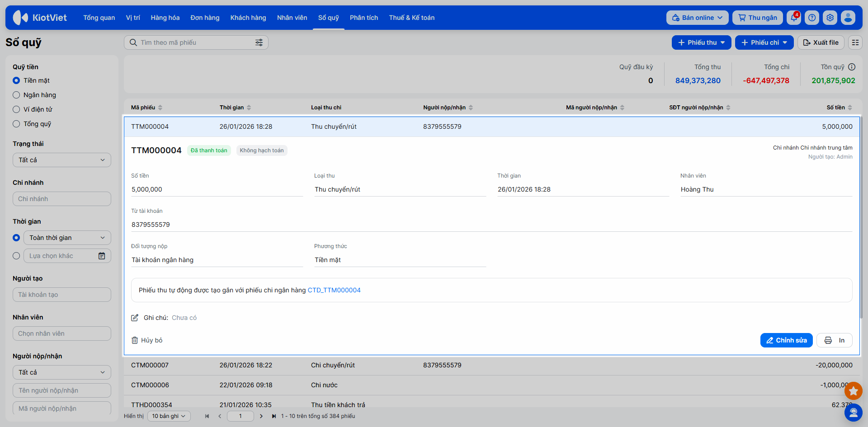Open the Hàng hóa menu

point(165,18)
